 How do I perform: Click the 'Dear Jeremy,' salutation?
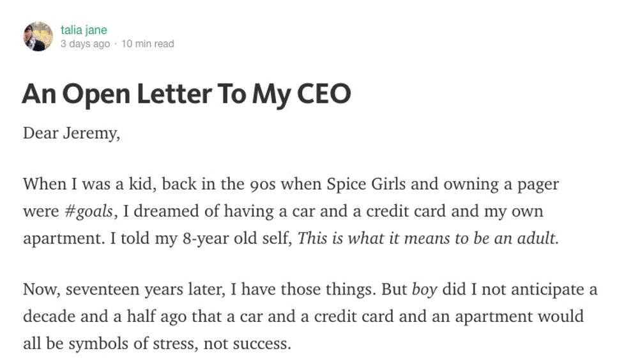[x=72, y=133]
